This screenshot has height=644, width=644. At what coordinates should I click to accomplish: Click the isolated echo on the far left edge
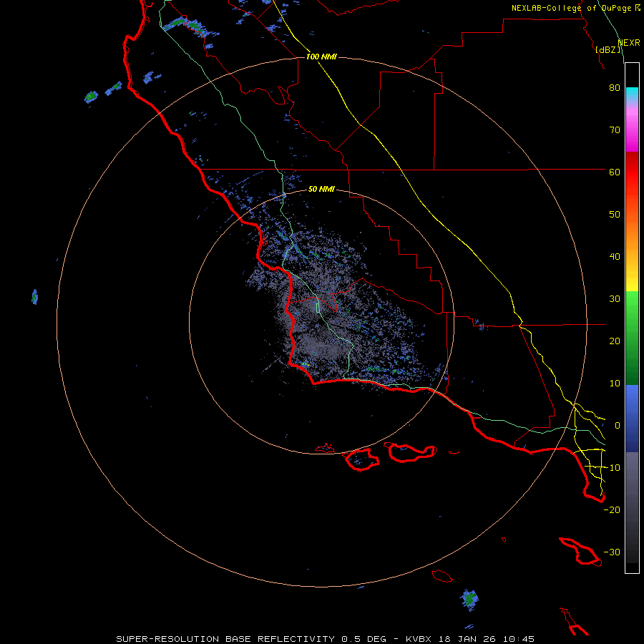point(35,296)
